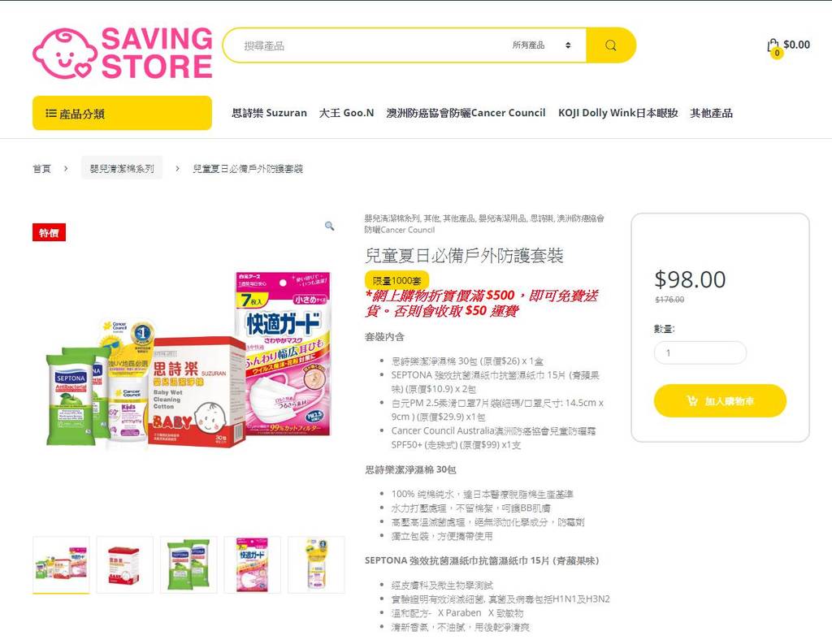Select the red Suzuran box thumbnail
This screenshot has width=832, height=644.
point(124,564)
